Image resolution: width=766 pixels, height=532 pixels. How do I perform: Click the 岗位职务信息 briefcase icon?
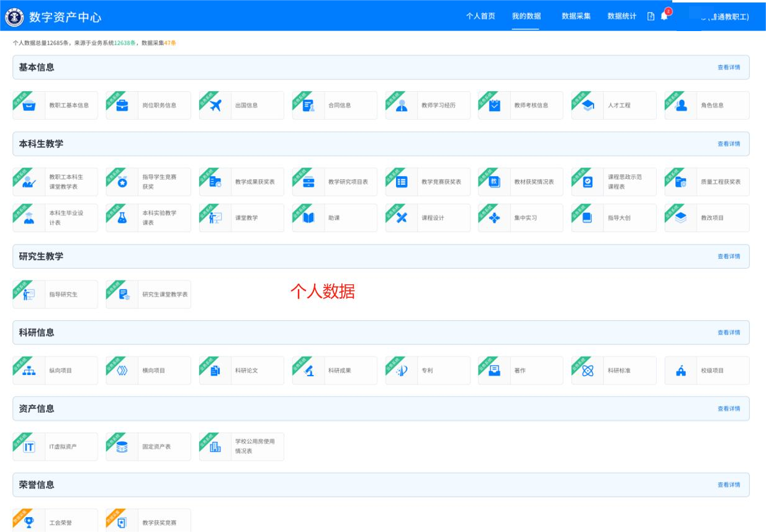122,106
